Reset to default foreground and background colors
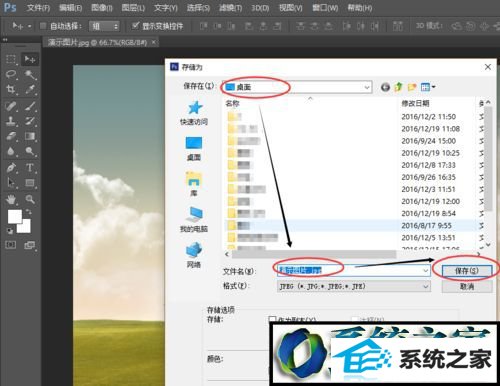 pyautogui.click(x=10, y=230)
